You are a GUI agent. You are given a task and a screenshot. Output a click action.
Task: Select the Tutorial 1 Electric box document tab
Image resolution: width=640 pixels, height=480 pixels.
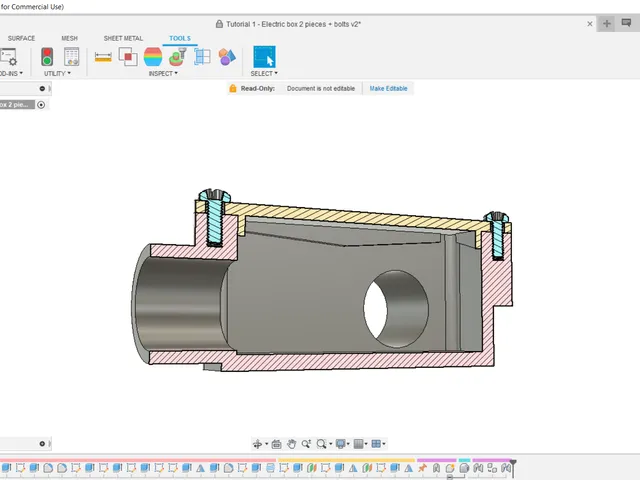(x=293, y=24)
